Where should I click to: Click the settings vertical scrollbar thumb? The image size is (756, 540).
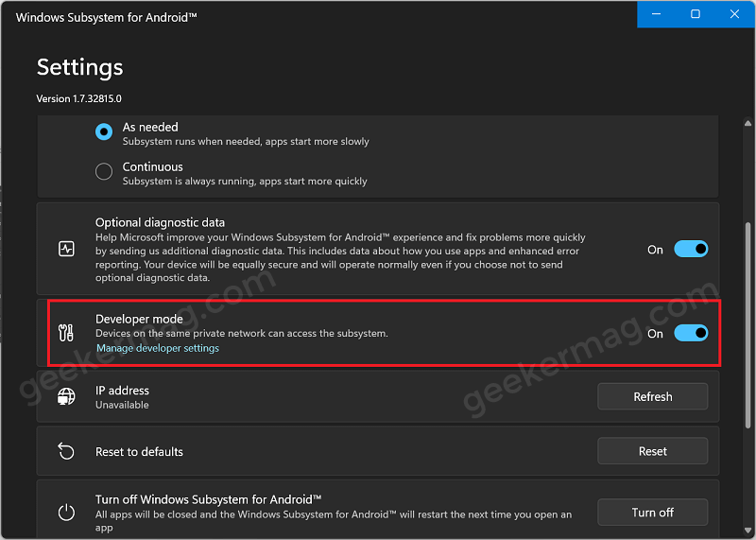[x=747, y=324]
